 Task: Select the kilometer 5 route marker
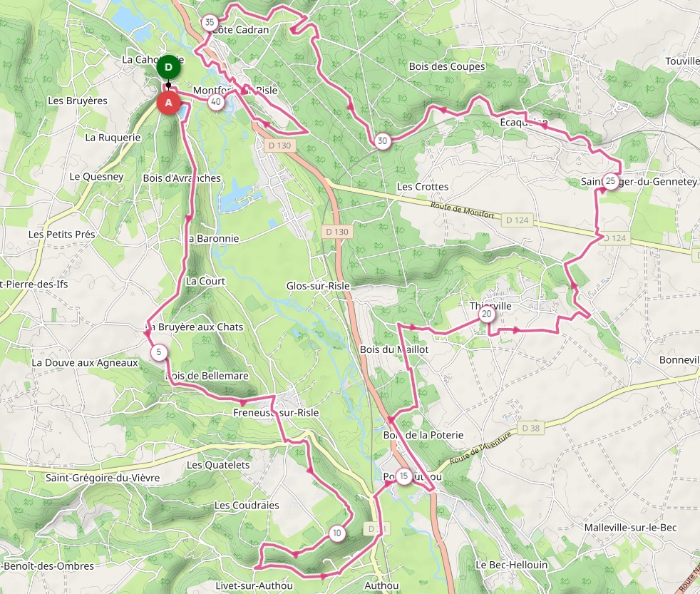(159, 352)
